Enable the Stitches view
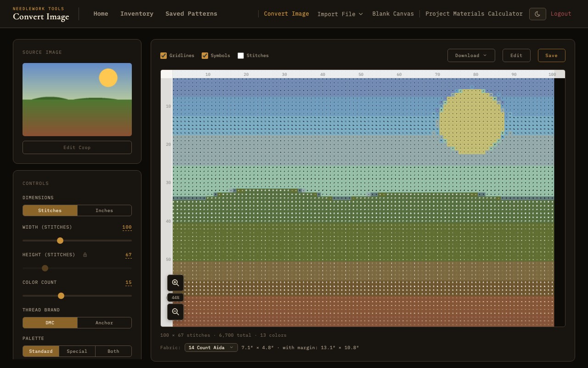This screenshot has height=368, width=588. 241,55
